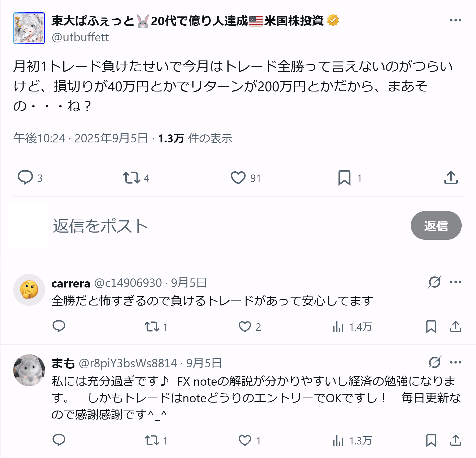This screenshot has width=476, height=458.
Task: Open the @utbuffett profile avatar
Action: point(29,28)
